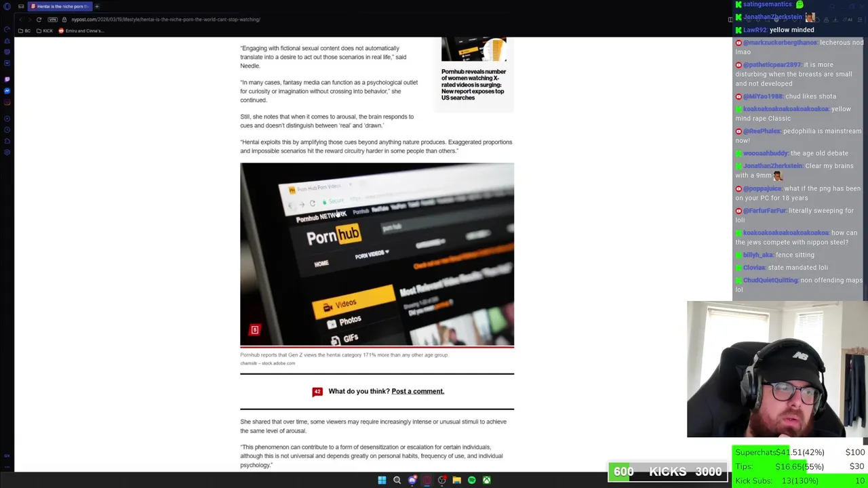Click the tab islands icon beside tabs
The width and height of the screenshot is (868, 488).
(x=21, y=6)
